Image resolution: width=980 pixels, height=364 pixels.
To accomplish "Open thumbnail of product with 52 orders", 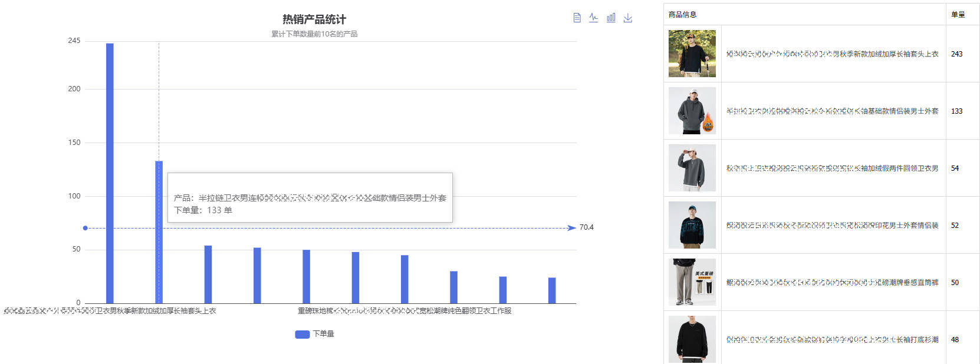I will point(692,225).
